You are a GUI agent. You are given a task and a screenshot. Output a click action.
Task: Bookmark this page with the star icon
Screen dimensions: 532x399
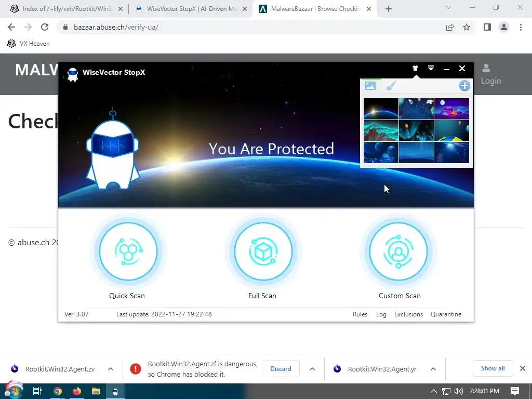(467, 27)
